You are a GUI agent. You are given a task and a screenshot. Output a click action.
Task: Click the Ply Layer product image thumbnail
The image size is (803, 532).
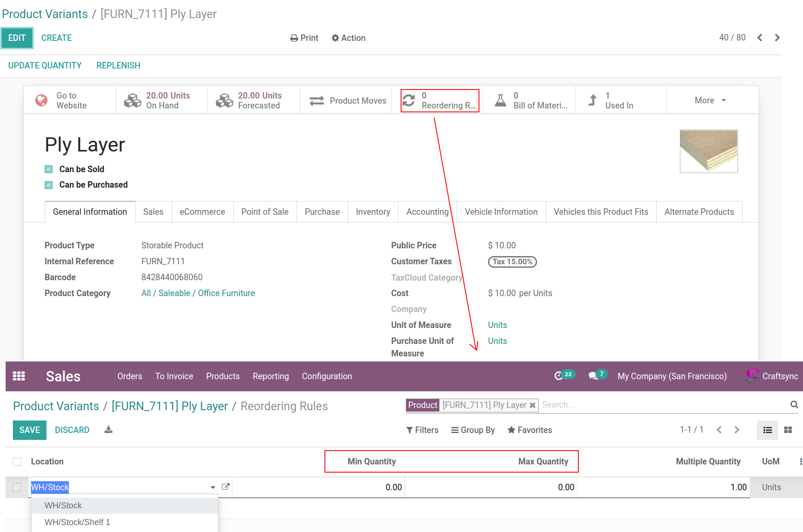pos(708,152)
